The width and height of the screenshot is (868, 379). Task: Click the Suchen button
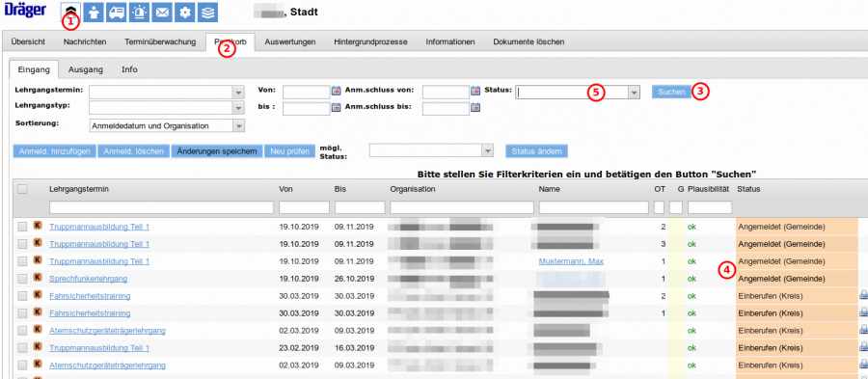pos(671,92)
